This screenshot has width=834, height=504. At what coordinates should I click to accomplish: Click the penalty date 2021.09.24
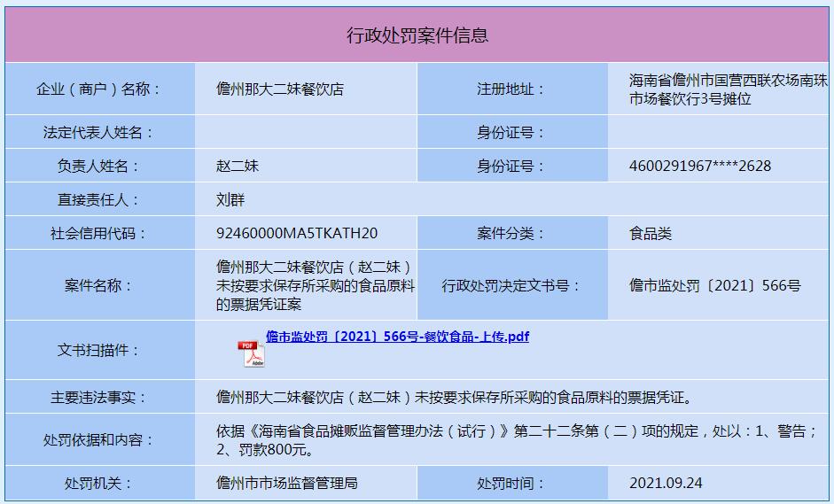tap(666, 484)
